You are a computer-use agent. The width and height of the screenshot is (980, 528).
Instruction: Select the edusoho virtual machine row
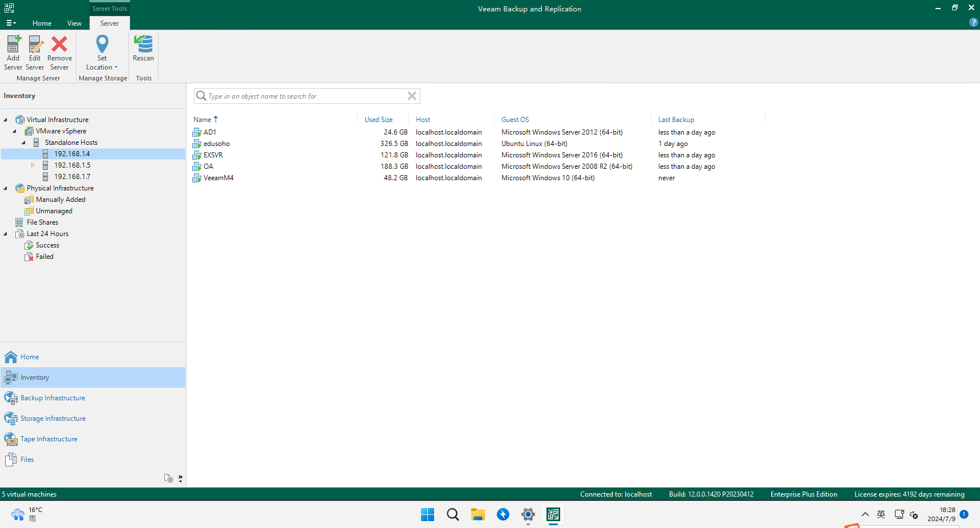coord(478,144)
